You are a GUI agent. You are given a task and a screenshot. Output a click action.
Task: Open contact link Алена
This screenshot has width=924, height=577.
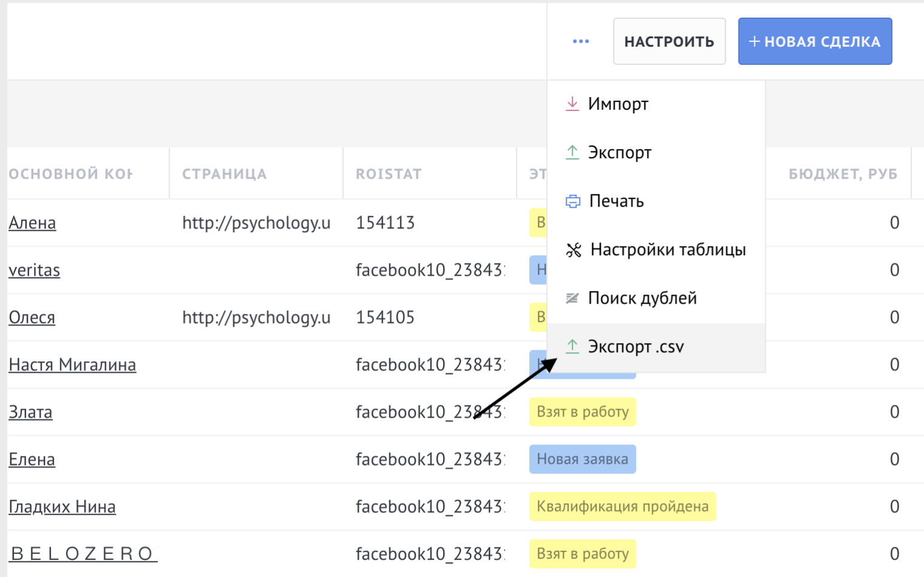(x=32, y=223)
